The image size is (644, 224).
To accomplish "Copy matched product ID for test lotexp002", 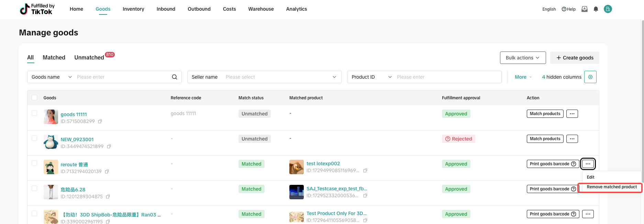I will click(x=365, y=171).
